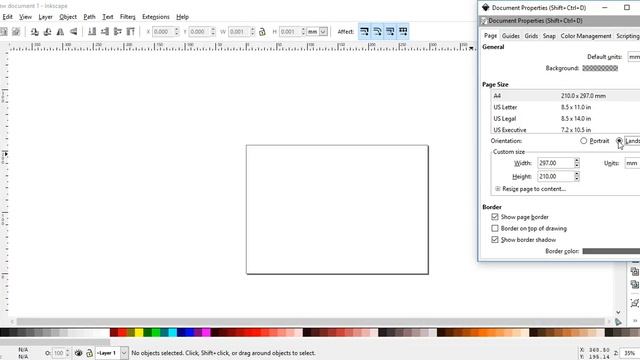The width and height of the screenshot is (640, 360).
Task: Toggle Border on top of drawing checkbox
Action: [495, 228]
